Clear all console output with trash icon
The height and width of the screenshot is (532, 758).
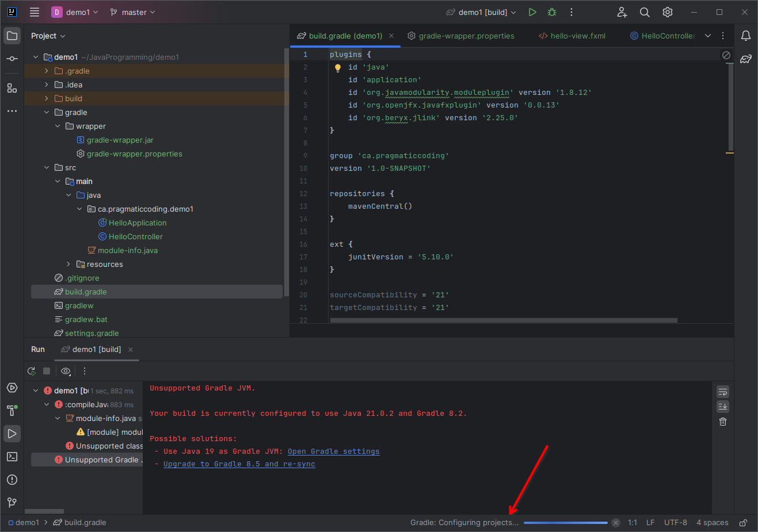pyautogui.click(x=723, y=422)
